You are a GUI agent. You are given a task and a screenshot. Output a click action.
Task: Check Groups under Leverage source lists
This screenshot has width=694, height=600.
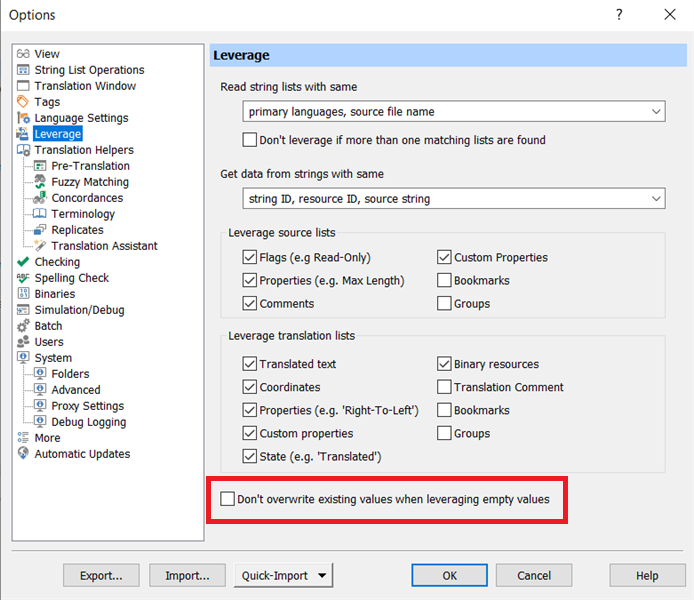[x=444, y=304]
